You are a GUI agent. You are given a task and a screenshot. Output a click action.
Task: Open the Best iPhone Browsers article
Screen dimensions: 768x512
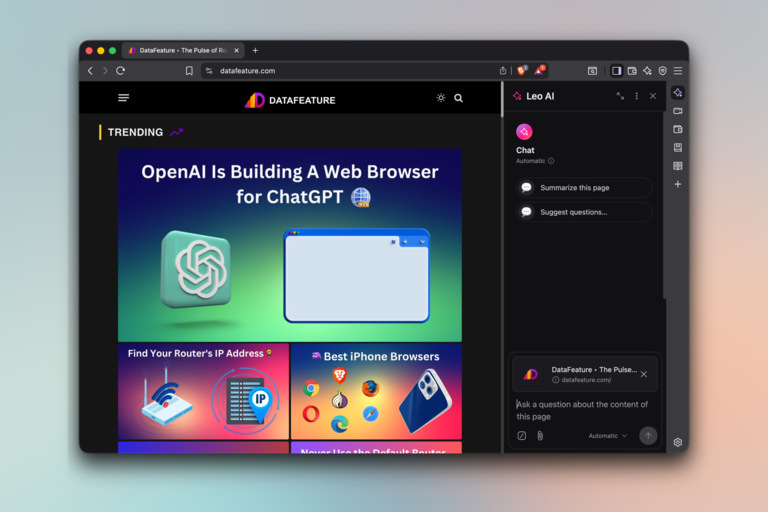tap(376, 391)
